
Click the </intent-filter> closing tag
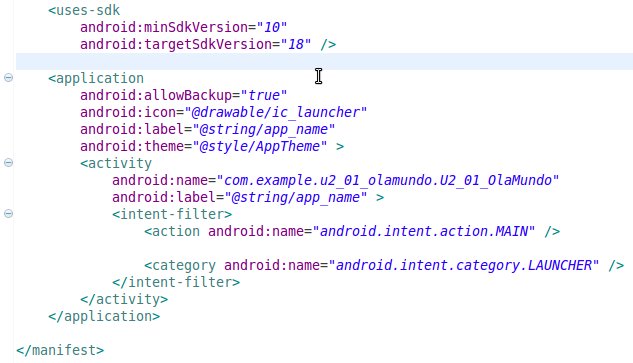tap(176, 282)
